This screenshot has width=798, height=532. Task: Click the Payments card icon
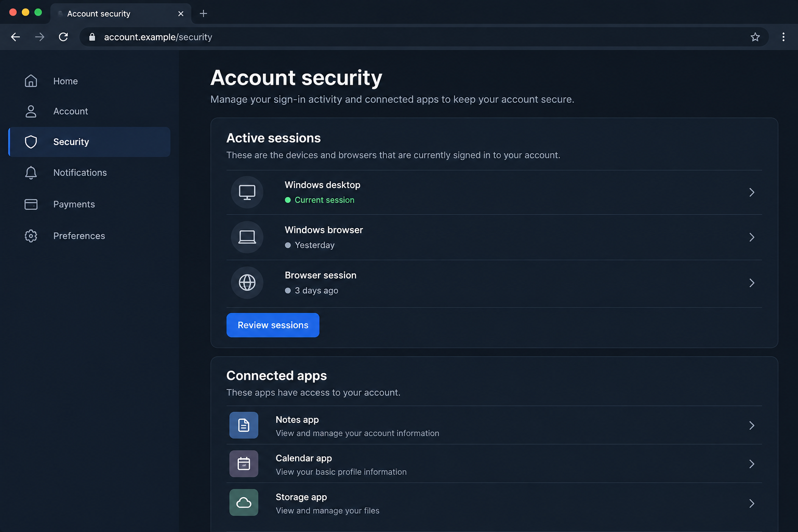pyautogui.click(x=31, y=204)
